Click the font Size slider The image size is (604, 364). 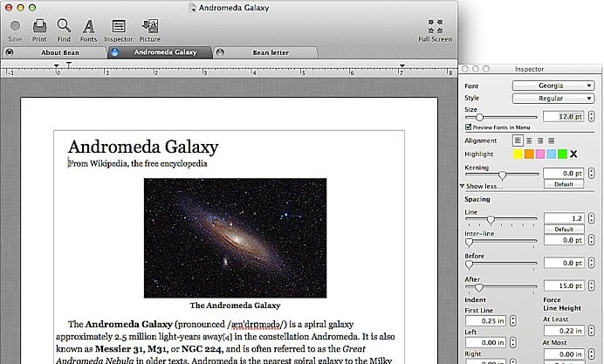501,117
